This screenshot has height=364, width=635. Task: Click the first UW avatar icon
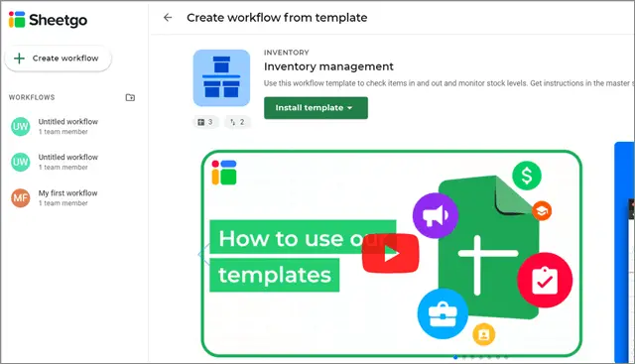coord(21,126)
